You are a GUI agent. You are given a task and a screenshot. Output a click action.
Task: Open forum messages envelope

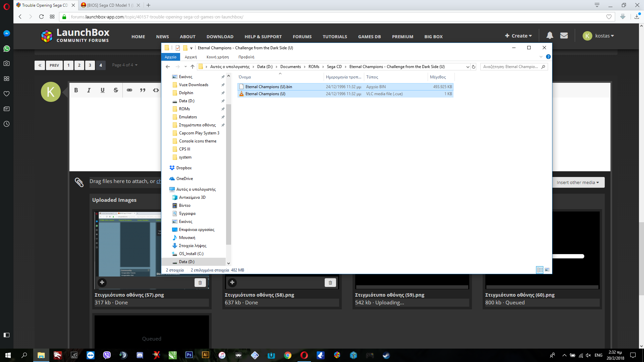click(x=564, y=35)
